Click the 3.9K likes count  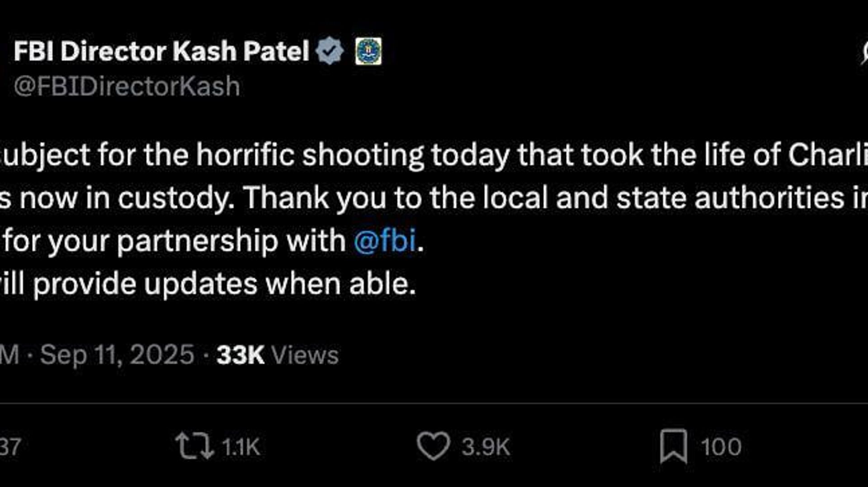click(x=486, y=447)
